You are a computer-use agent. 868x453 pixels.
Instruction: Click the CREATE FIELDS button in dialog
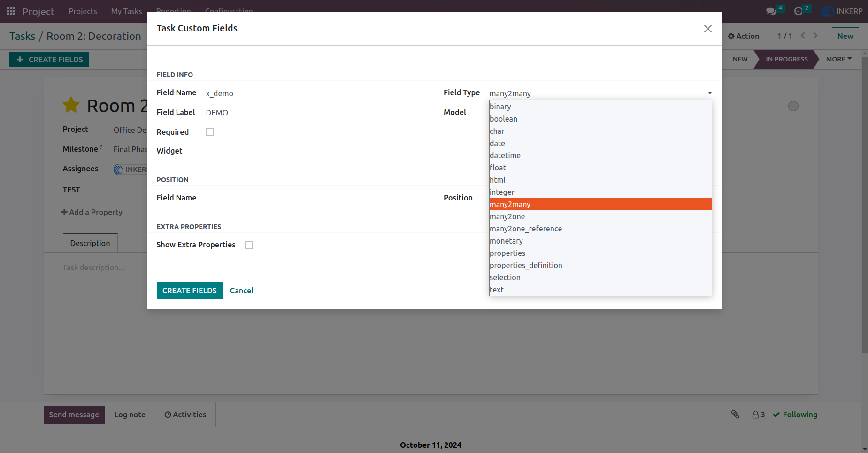(x=190, y=291)
